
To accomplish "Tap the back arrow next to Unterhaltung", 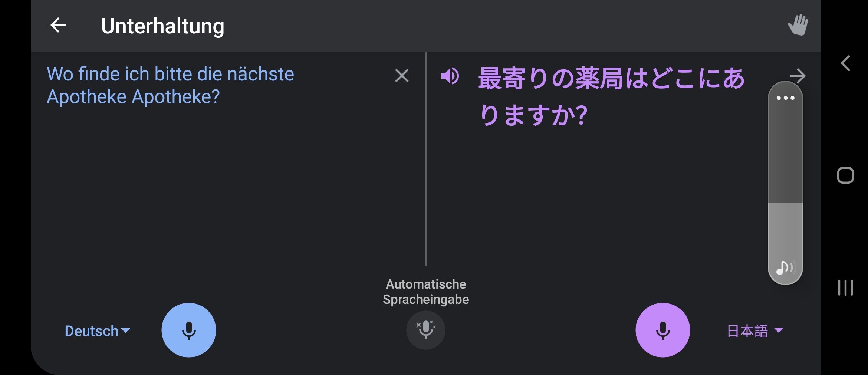I will (x=58, y=26).
